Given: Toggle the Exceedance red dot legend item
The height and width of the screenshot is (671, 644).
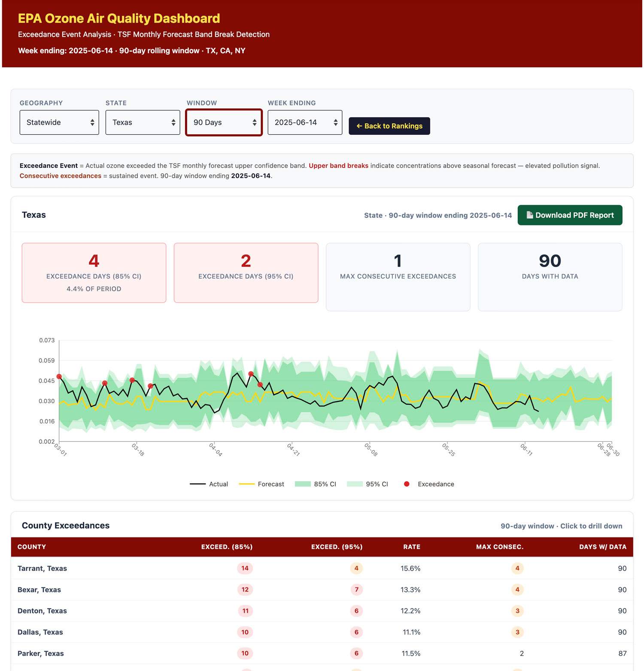Looking at the screenshot, I should point(429,484).
